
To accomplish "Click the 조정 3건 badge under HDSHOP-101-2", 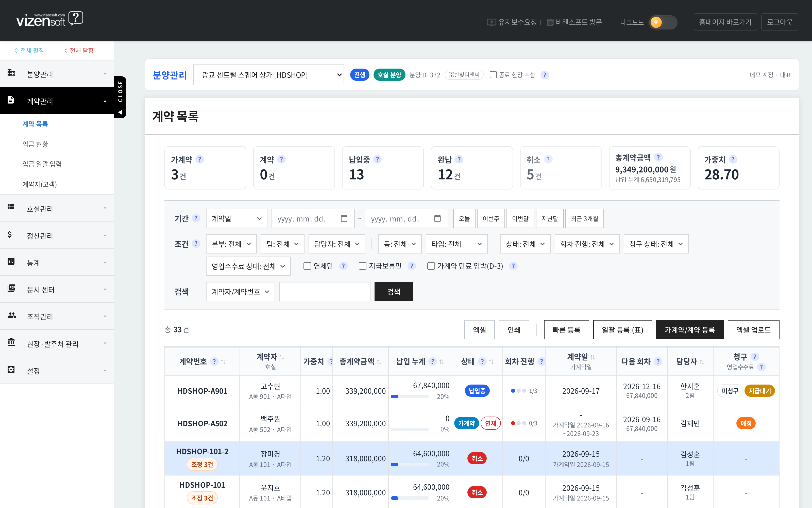I will coord(202,464).
